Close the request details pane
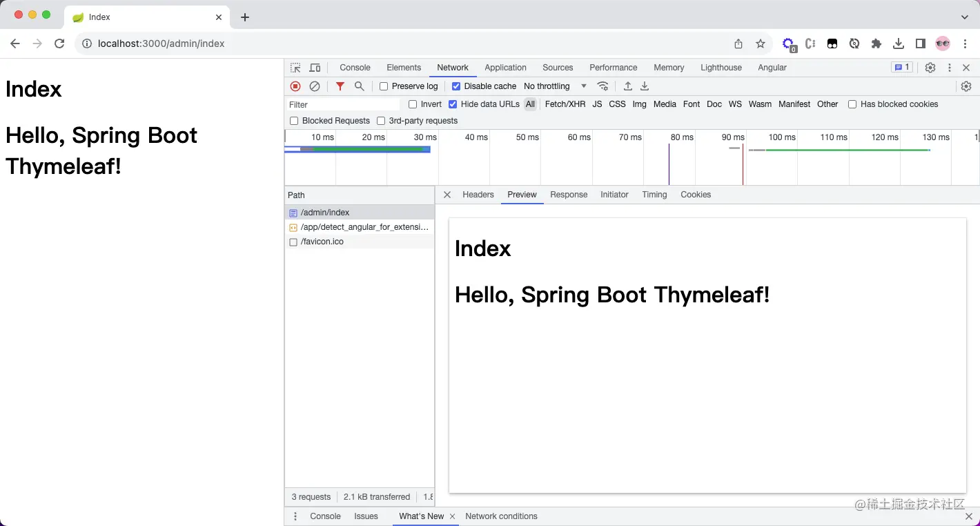Image resolution: width=980 pixels, height=526 pixels. pyautogui.click(x=447, y=195)
